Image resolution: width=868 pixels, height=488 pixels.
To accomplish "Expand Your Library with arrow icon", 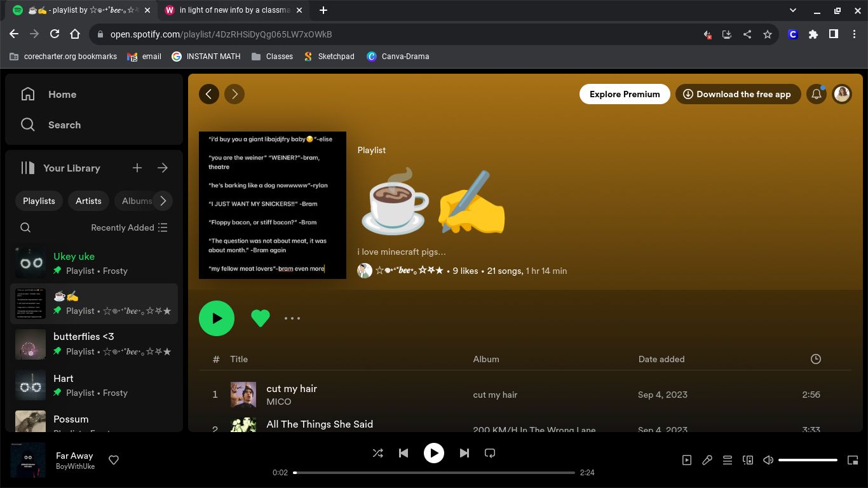I will (x=163, y=168).
